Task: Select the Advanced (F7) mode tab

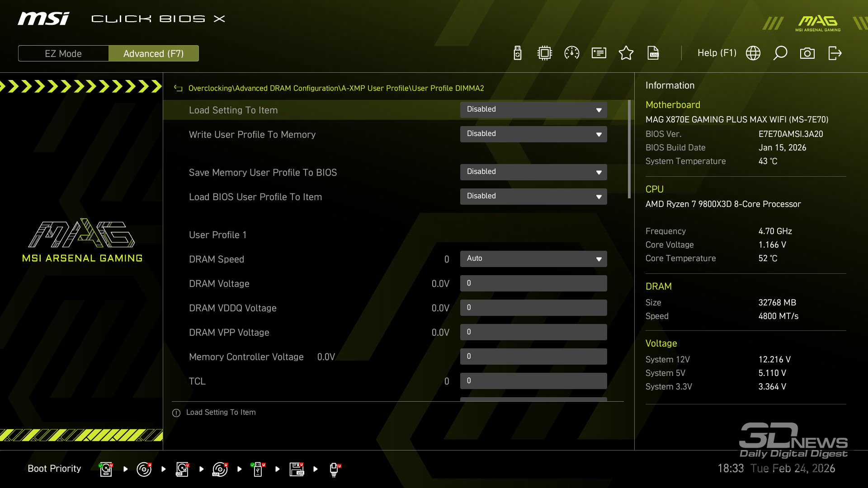Action: coord(154,53)
